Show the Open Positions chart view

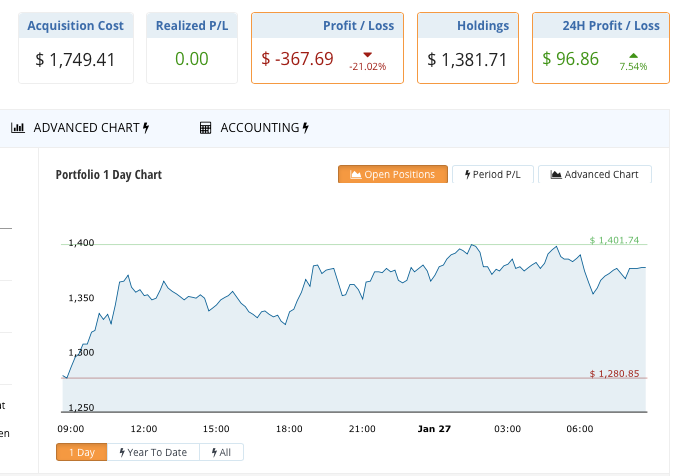[392, 175]
